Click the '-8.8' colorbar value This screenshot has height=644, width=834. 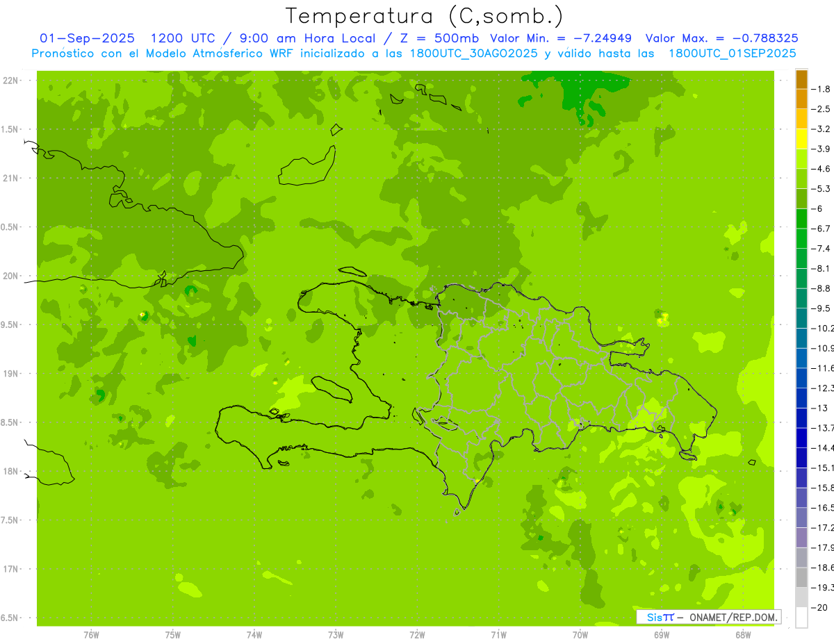tap(821, 288)
